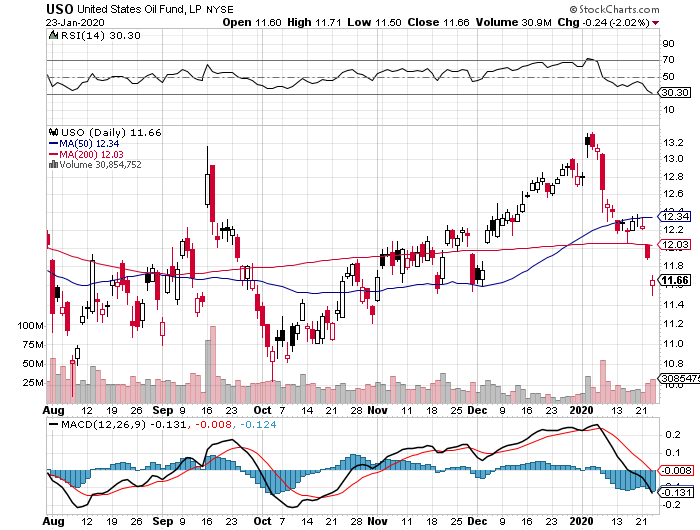Click the MACD(12,26,9) -0.131 label text
Viewport: 700px width, 530px height.
(123, 425)
